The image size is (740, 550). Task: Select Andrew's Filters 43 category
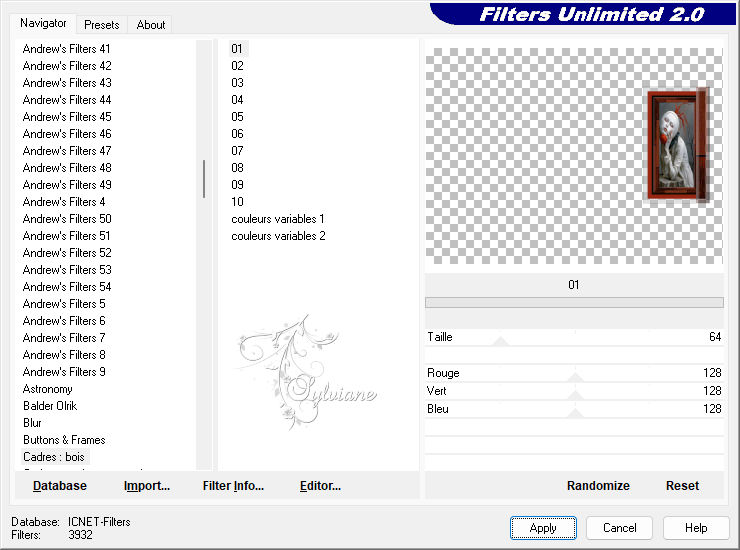tap(67, 83)
